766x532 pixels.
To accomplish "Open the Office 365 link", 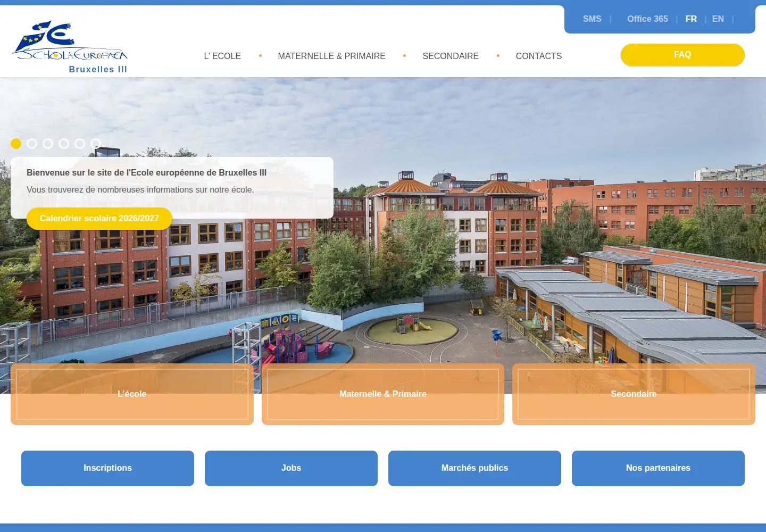I will (x=647, y=19).
